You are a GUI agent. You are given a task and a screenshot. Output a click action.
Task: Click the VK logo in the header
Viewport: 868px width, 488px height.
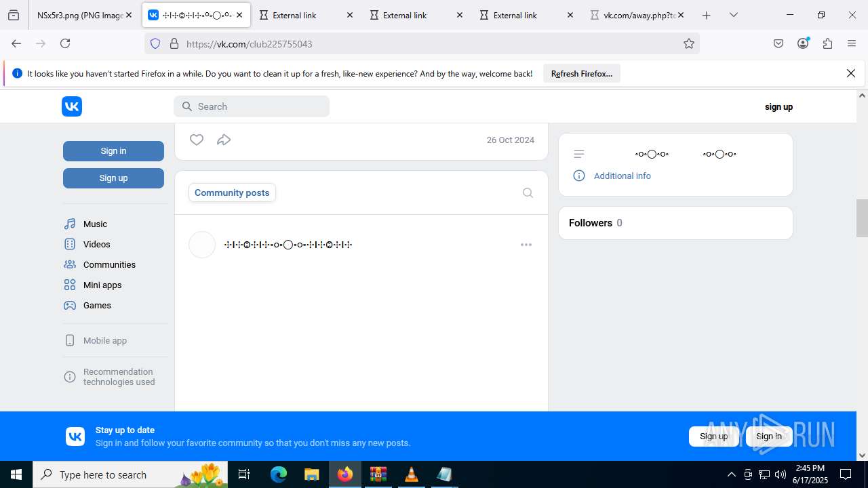point(72,106)
